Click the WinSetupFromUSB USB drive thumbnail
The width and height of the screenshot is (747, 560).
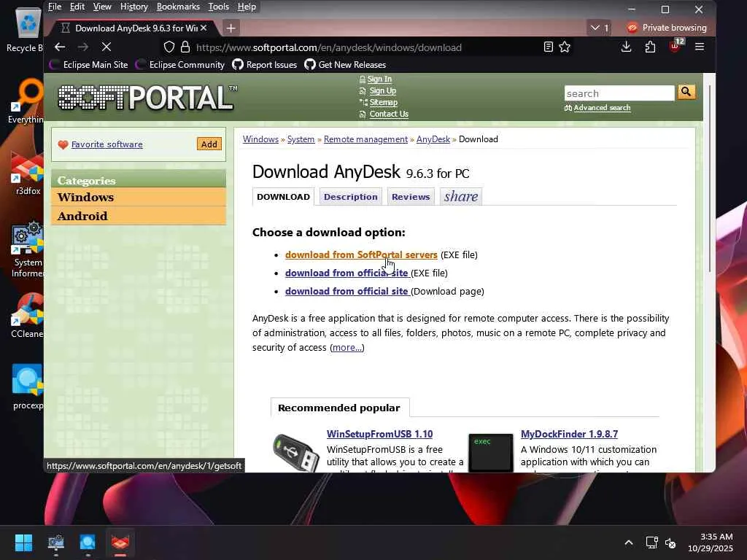pyautogui.click(x=296, y=452)
